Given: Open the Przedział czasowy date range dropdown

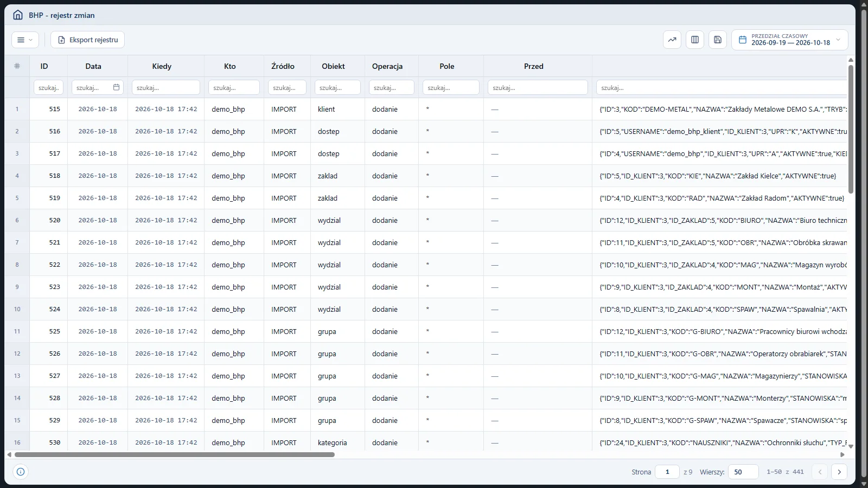Looking at the screenshot, I should (x=790, y=40).
